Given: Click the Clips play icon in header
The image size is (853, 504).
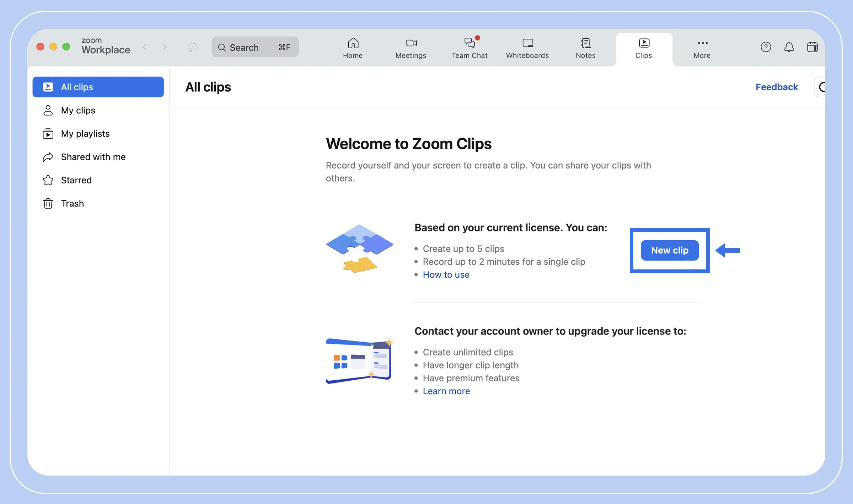Looking at the screenshot, I should [644, 43].
